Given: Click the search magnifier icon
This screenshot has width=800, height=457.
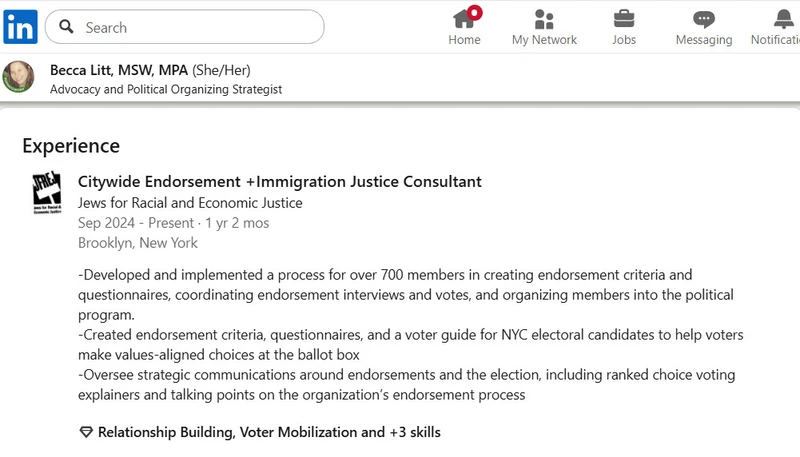Looking at the screenshot, I should pyautogui.click(x=66, y=27).
